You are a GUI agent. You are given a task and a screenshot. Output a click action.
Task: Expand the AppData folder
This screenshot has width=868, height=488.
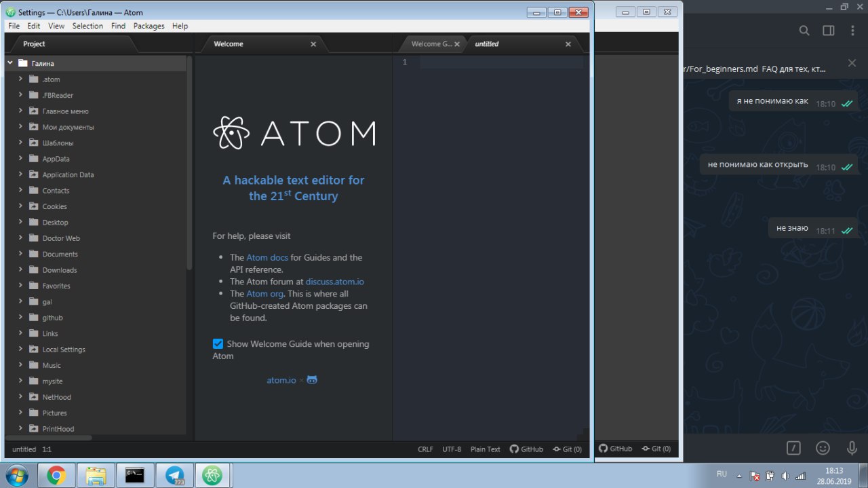(21, 159)
